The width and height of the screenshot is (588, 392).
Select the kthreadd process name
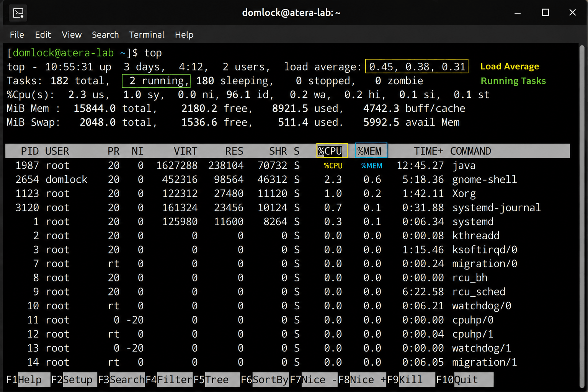(476, 235)
